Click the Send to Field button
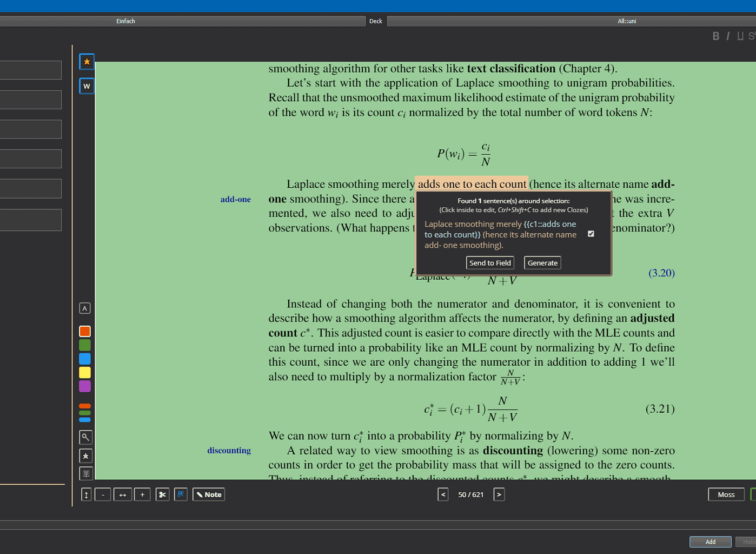 pos(490,263)
